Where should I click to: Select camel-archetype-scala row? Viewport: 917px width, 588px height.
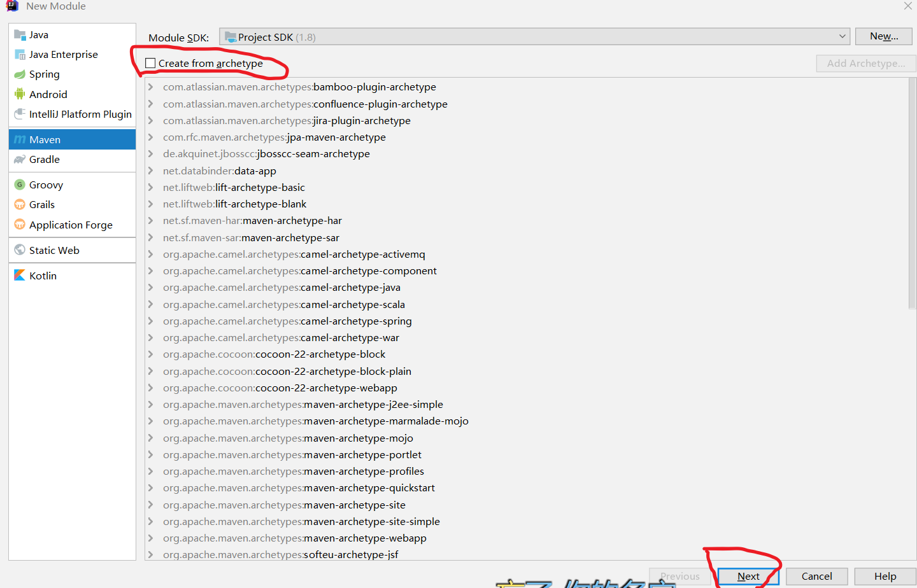(526, 304)
